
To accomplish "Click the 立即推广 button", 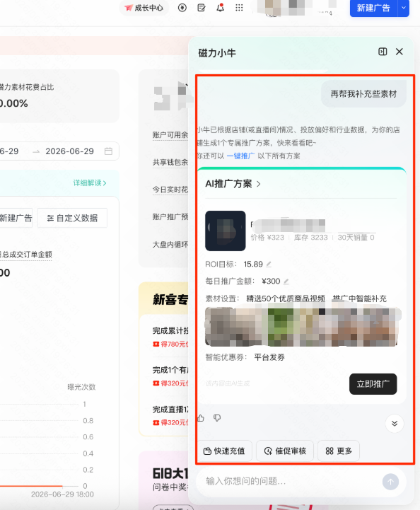I will point(373,384).
